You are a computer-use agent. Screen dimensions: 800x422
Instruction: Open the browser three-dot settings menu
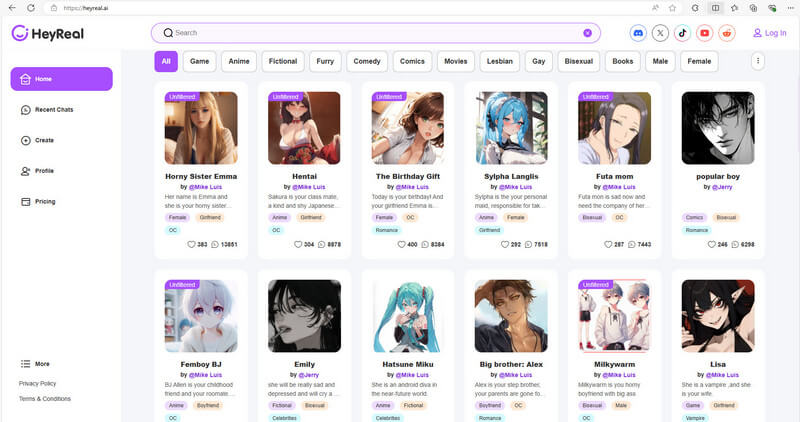[x=791, y=8]
